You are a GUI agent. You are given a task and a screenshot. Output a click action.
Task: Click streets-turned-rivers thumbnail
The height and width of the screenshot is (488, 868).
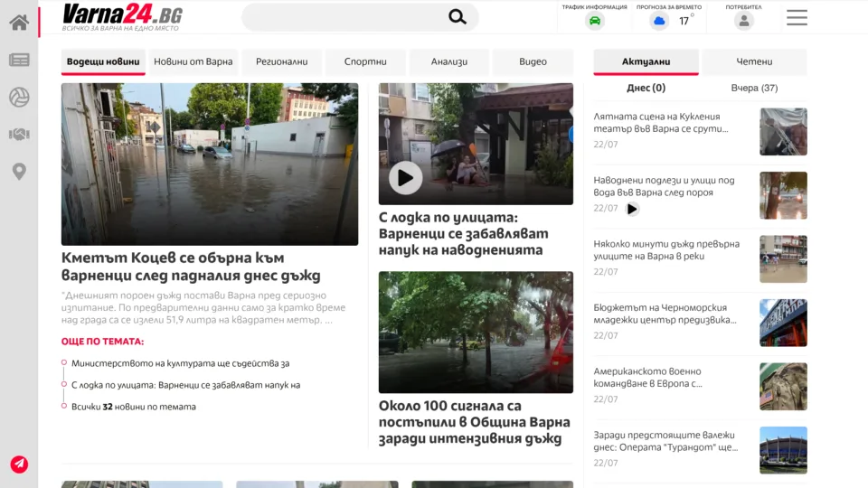[x=783, y=259]
